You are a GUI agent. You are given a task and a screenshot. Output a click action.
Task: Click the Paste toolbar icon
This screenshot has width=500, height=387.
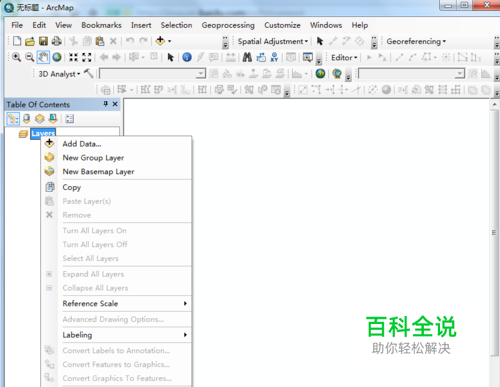click(100, 41)
